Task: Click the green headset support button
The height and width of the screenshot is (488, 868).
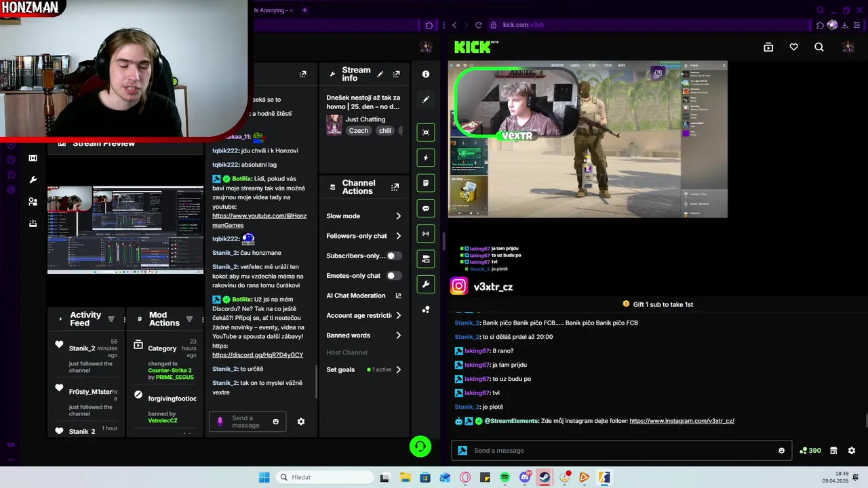Action: pos(420,446)
